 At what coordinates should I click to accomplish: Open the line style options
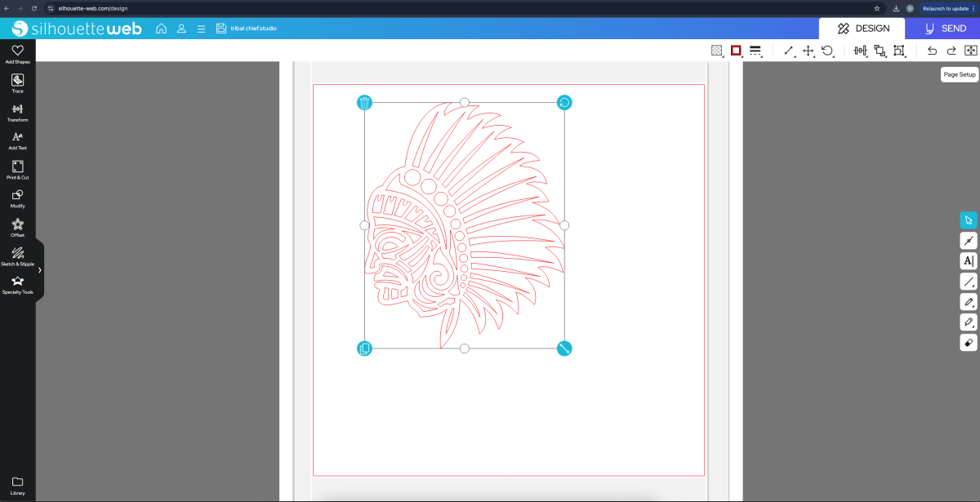pyautogui.click(x=755, y=51)
